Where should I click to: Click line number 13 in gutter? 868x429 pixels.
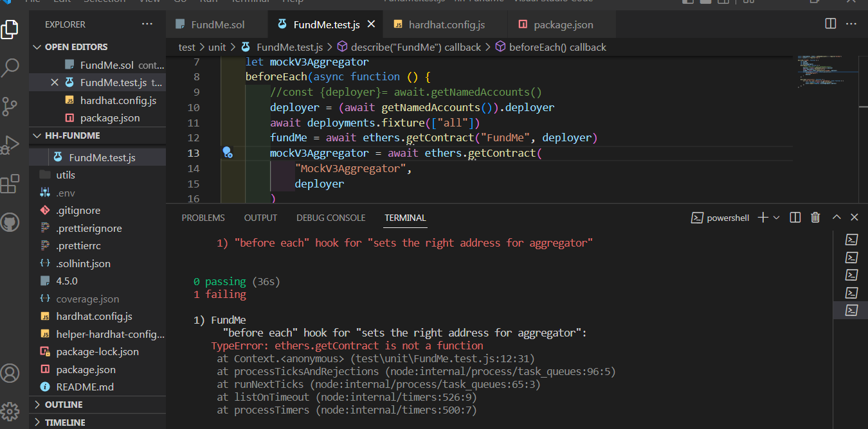(194, 153)
